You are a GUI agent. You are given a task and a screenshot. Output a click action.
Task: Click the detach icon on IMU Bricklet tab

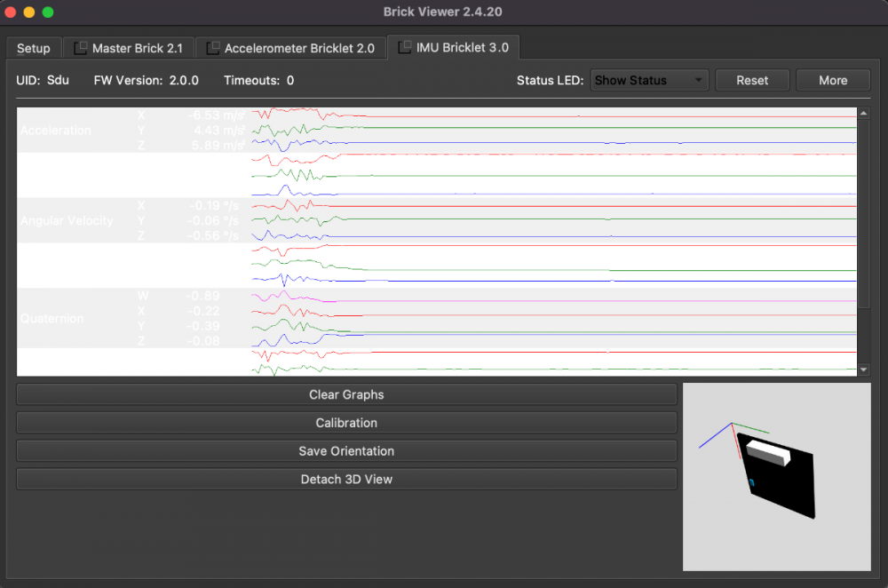405,47
